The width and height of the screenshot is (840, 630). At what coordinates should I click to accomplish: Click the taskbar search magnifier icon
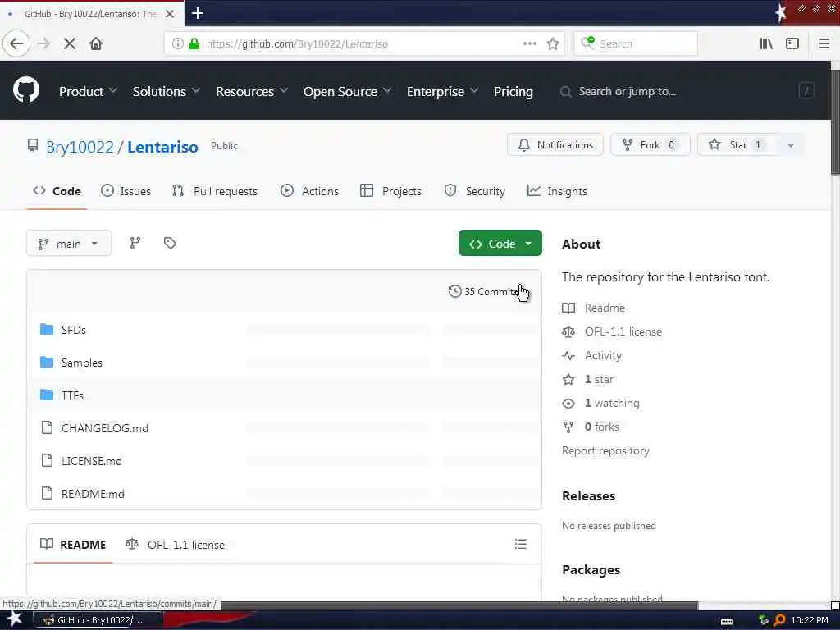(x=779, y=620)
